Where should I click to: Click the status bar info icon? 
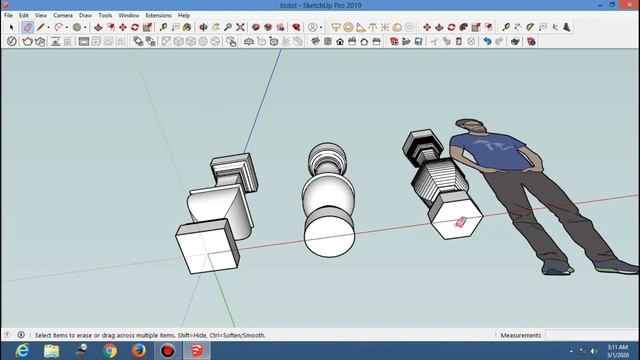tap(21, 335)
